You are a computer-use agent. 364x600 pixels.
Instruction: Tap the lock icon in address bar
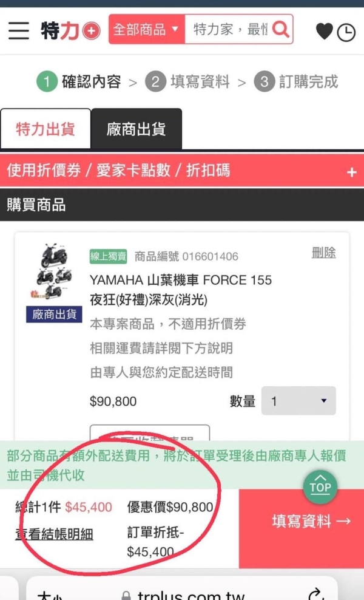(126, 596)
